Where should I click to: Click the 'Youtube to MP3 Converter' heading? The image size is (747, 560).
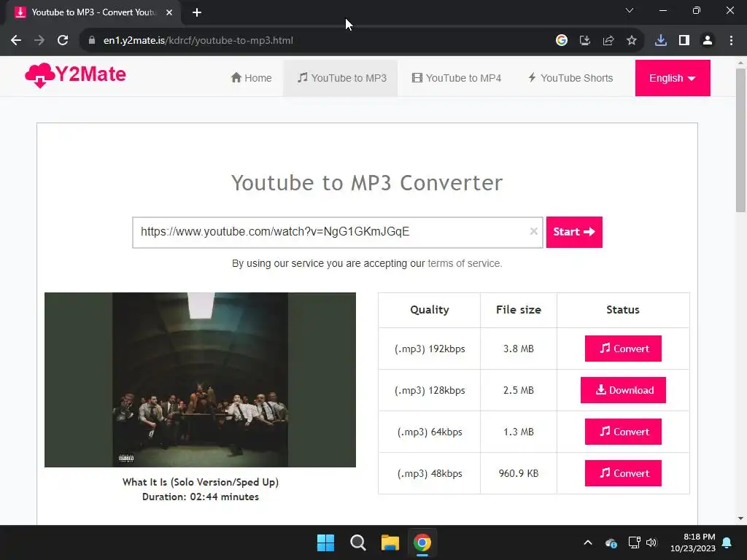pyautogui.click(x=367, y=183)
